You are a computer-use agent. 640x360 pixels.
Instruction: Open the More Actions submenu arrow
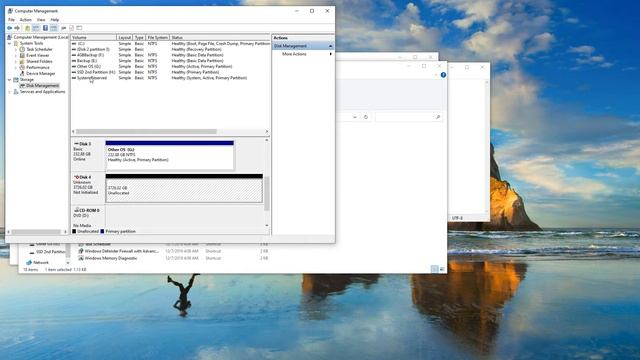[331, 54]
